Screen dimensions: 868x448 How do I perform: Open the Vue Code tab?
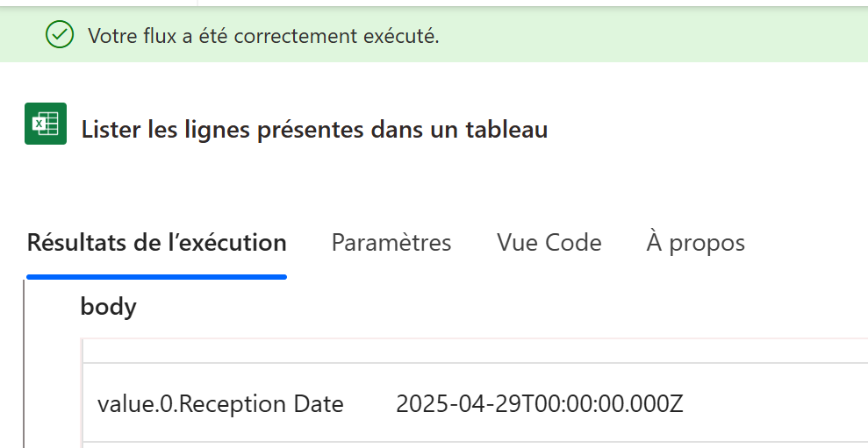(x=549, y=243)
